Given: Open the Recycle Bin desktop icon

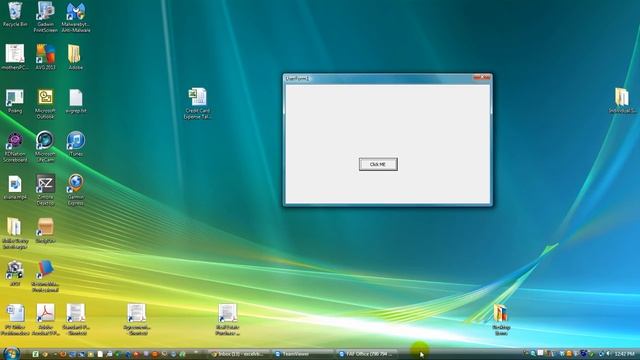Looking at the screenshot, I should (15, 15).
